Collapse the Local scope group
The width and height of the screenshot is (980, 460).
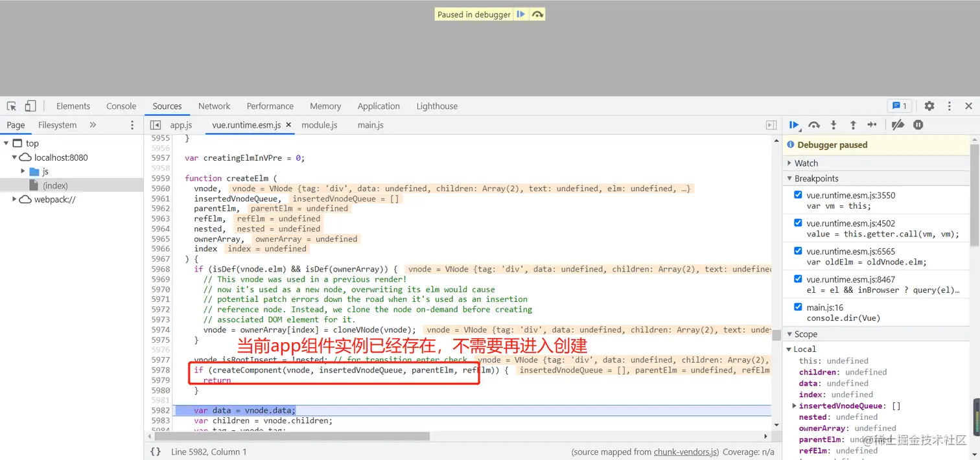pyautogui.click(x=789, y=349)
